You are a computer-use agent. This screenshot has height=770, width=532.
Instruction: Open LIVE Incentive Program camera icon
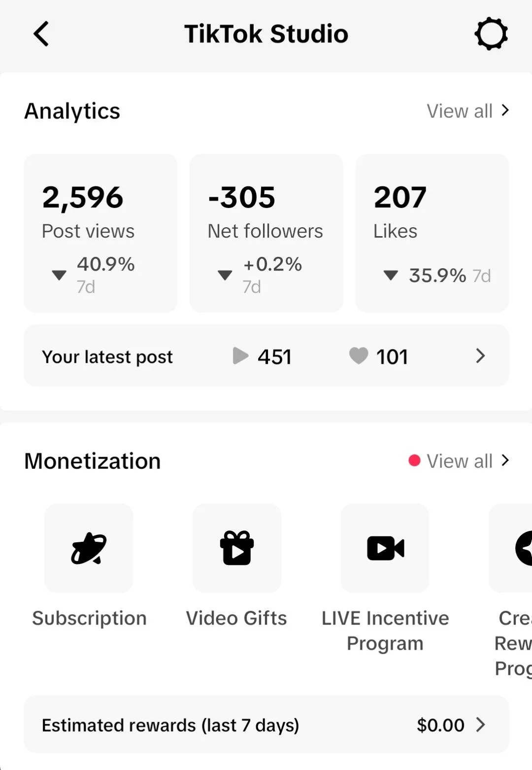[385, 548]
